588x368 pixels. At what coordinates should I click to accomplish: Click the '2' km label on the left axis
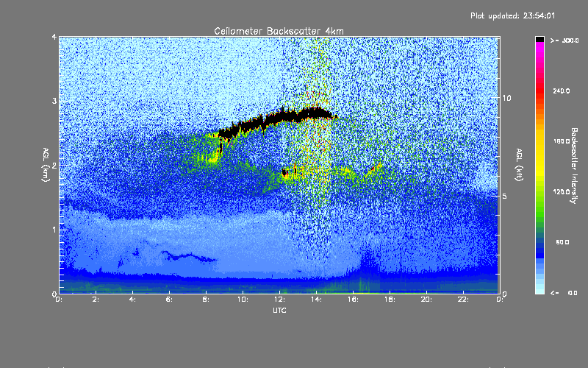pos(54,165)
